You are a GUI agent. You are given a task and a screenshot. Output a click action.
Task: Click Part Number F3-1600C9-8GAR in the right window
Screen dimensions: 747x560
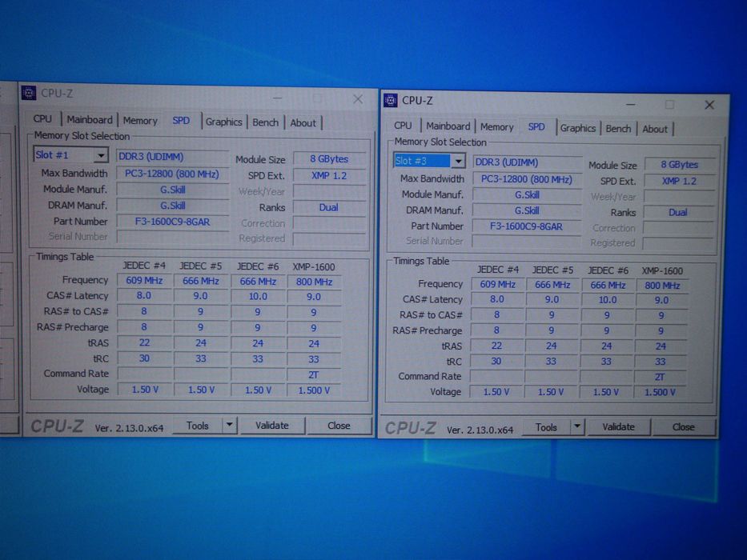[x=527, y=226]
